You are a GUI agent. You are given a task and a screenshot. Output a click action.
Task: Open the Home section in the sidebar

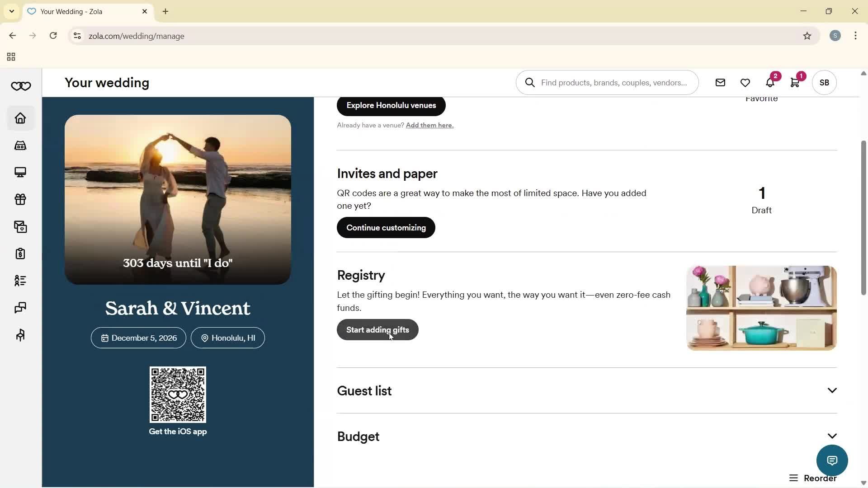coord(20,118)
